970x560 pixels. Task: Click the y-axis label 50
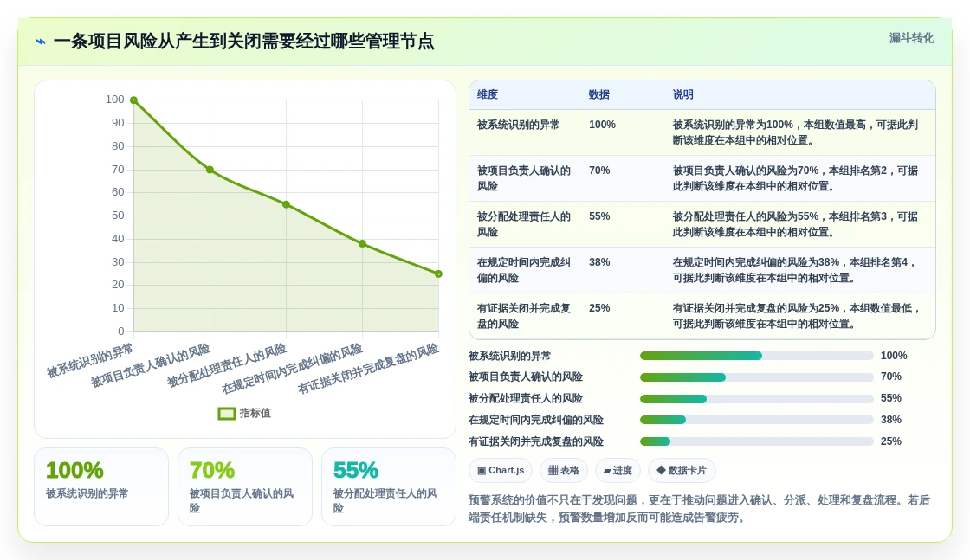click(x=118, y=216)
